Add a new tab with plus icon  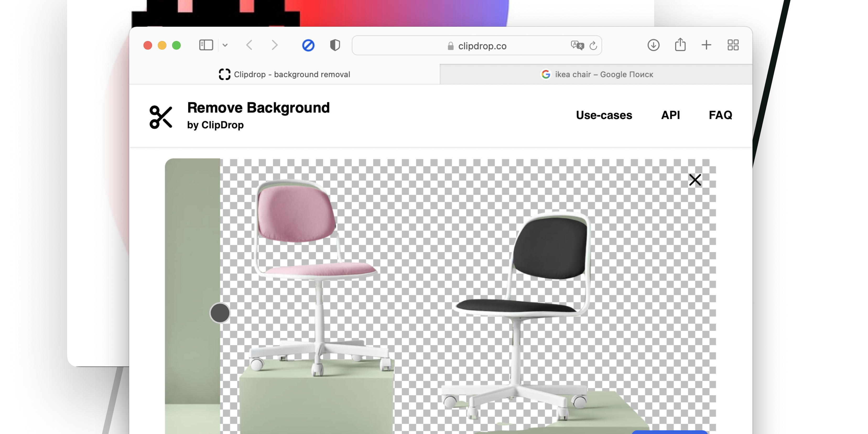[x=706, y=45]
